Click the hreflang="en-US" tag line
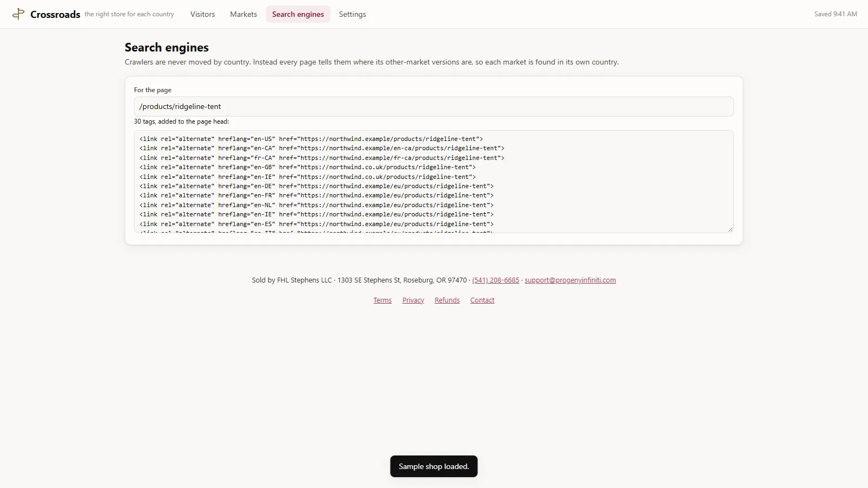 click(311, 139)
